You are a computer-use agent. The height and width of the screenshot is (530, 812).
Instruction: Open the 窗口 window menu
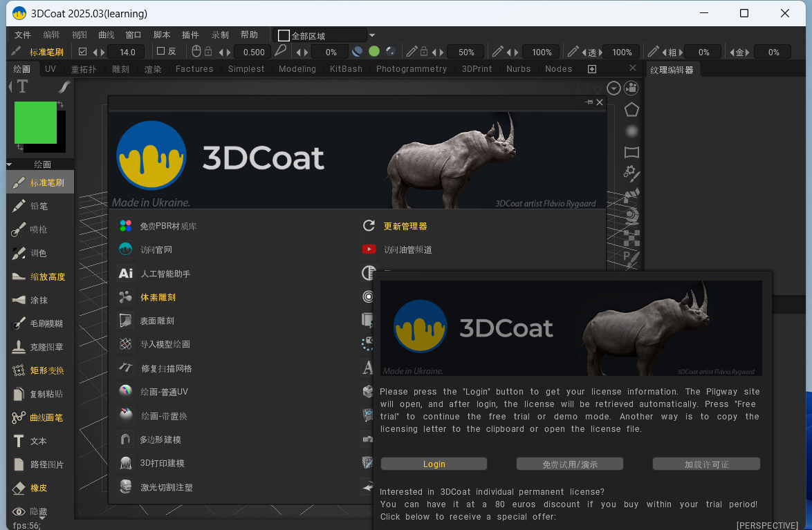(133, 35)
